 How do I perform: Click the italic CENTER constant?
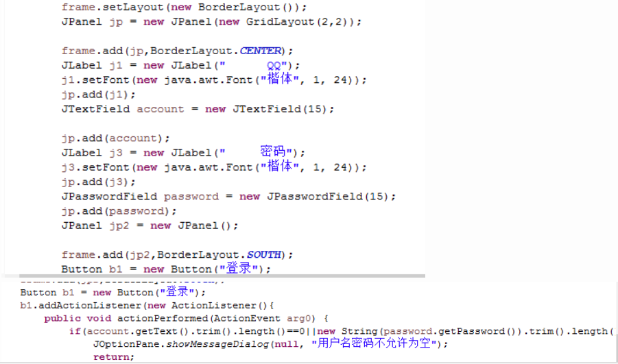click(261, 51)
